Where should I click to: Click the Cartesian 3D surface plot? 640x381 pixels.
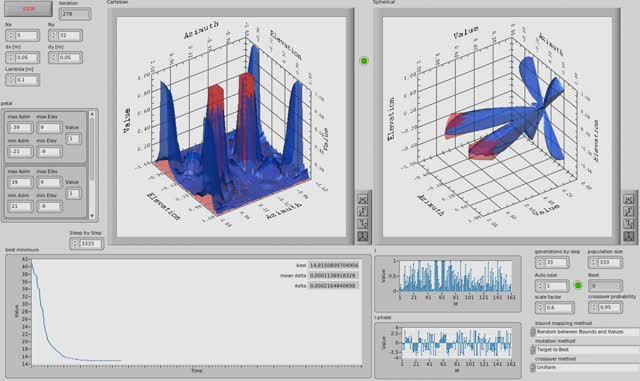(231, 127)
